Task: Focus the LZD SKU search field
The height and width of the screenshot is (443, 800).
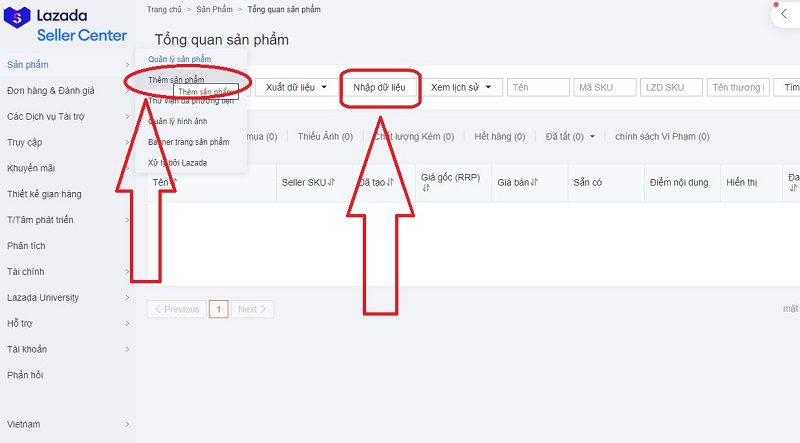Action: click(x=671, y=87)
